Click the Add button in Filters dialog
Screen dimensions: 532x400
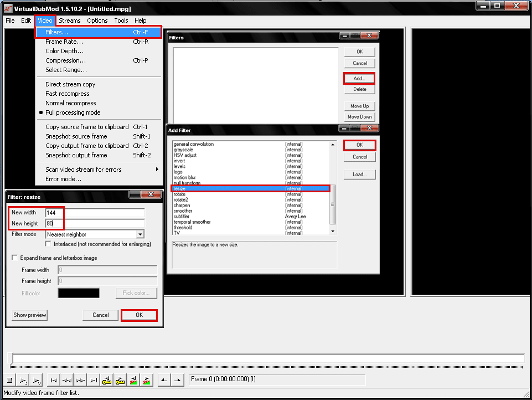pos(359,79)
